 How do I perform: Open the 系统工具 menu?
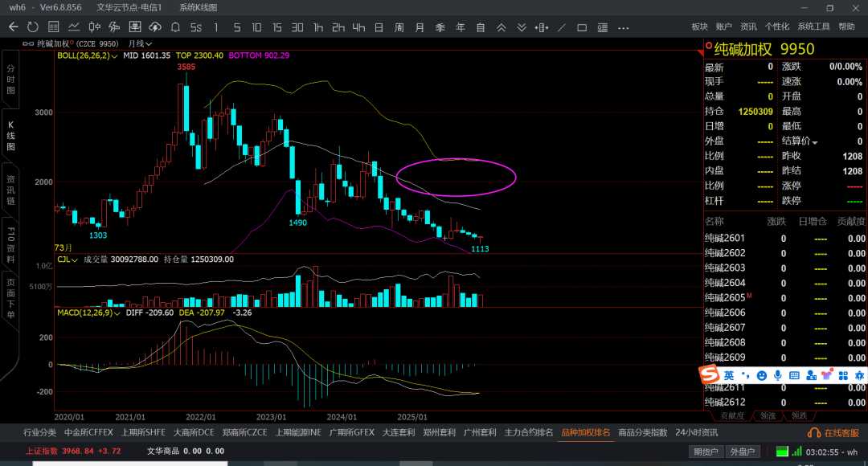pos(813,27)
